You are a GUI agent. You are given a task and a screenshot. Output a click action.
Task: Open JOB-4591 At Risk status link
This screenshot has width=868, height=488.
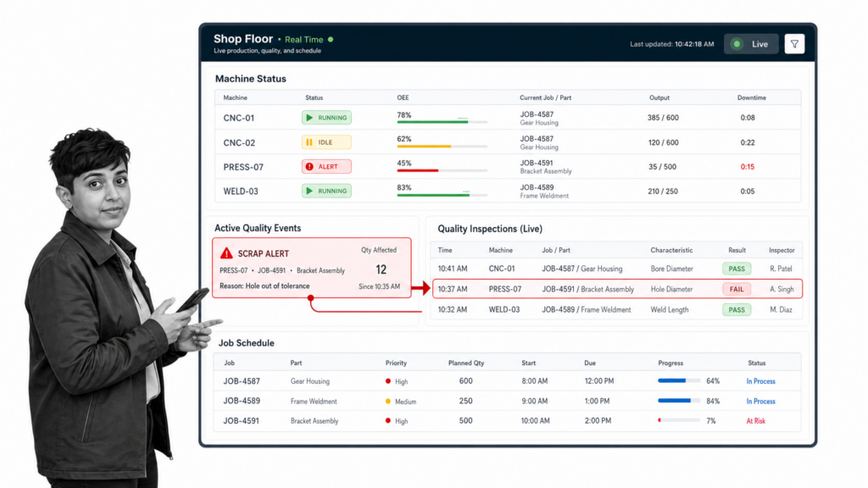(x=755, y=421)
